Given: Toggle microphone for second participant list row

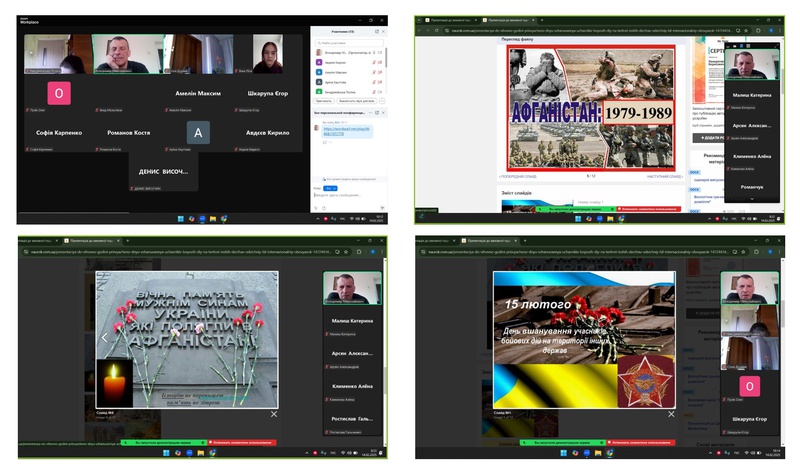Looking at the screenshot, I should point(374,62).
